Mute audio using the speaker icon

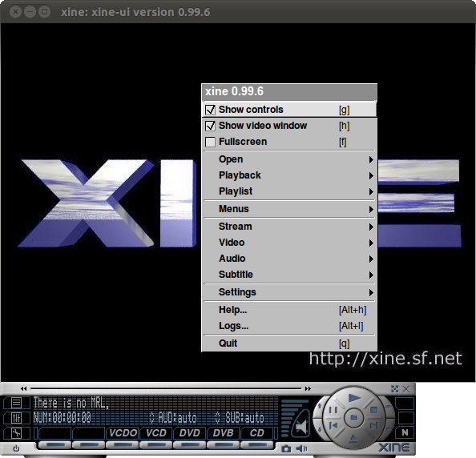pos(301,427)
